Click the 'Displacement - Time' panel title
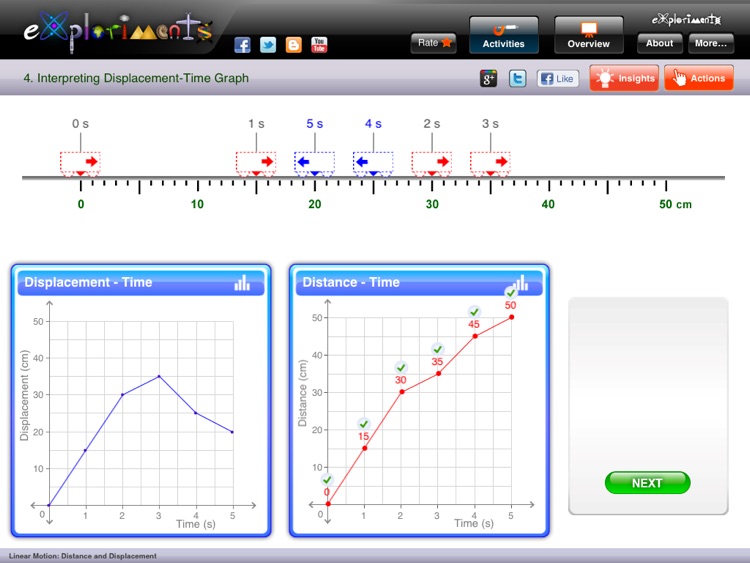The image size is (750, 563). (88, 282)
